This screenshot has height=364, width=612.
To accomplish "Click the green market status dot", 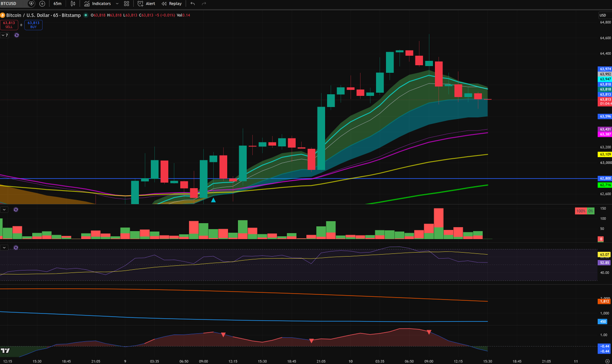I will (x=86, y=15).
